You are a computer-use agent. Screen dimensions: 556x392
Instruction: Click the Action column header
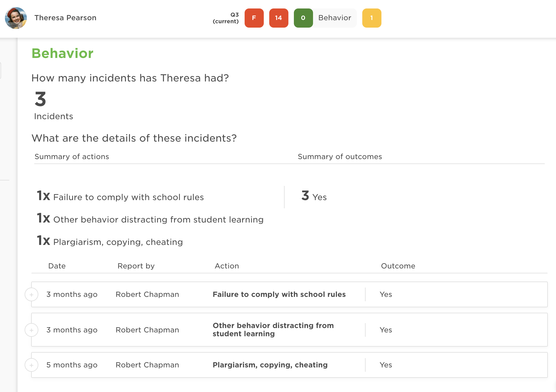[227, 266]
